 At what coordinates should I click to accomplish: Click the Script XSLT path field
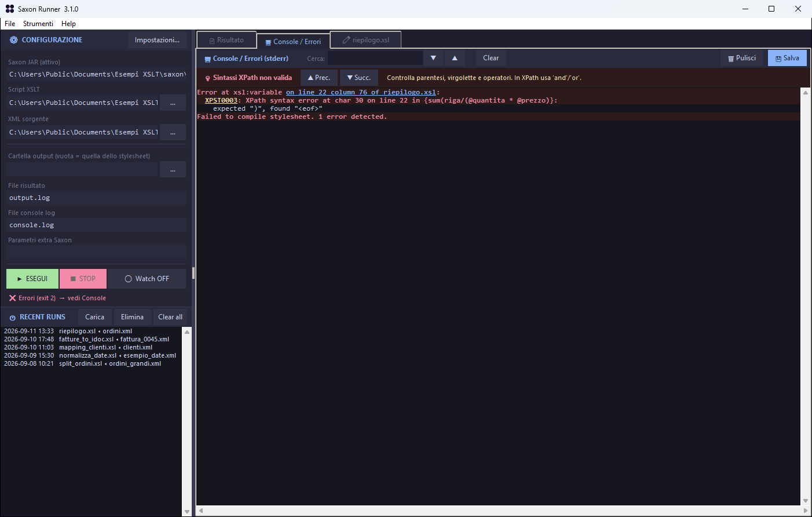[x=82, y=103]
